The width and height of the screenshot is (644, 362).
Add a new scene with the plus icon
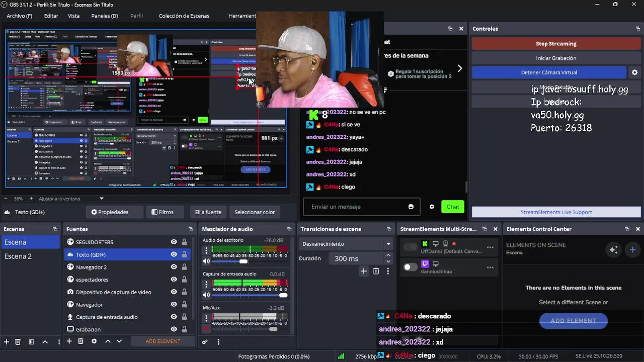pyautogui.click(x=7, y=342)
